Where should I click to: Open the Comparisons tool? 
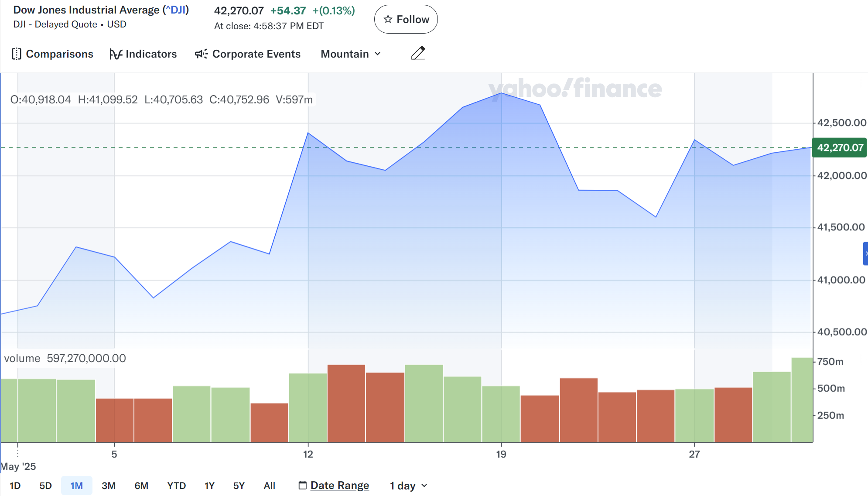click(52, 54)
